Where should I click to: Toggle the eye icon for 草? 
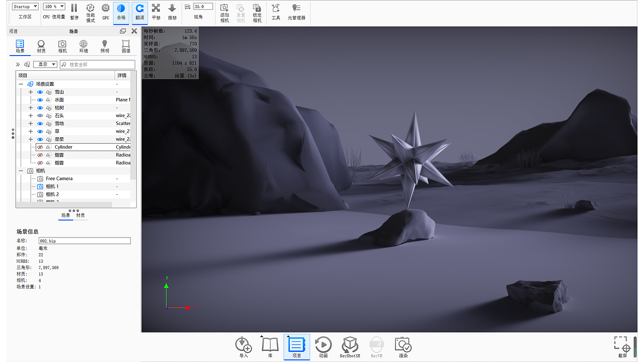coord(40,131)
